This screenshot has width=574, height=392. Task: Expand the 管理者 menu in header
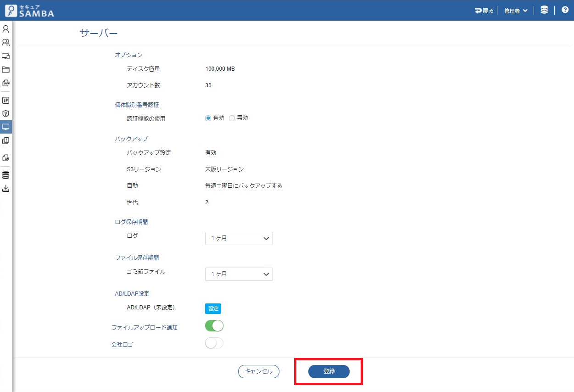click(515, 11)
